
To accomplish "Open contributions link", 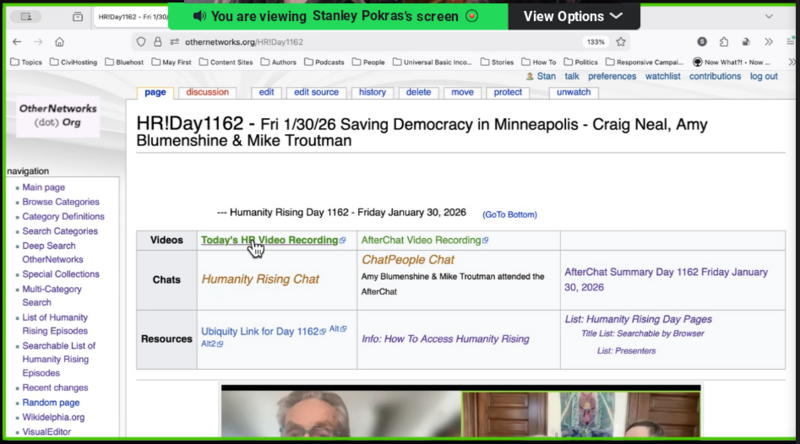I will (x=715, y=77).
